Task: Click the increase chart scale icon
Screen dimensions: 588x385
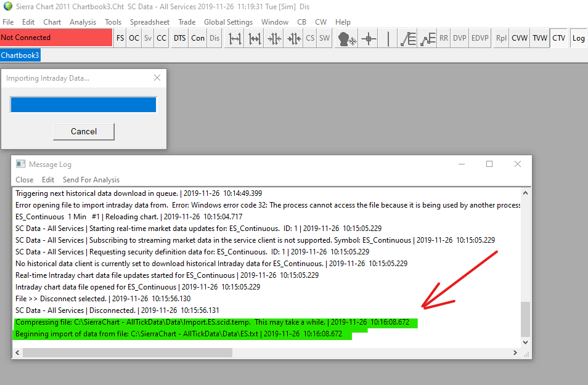Action: tap(274, 38)
